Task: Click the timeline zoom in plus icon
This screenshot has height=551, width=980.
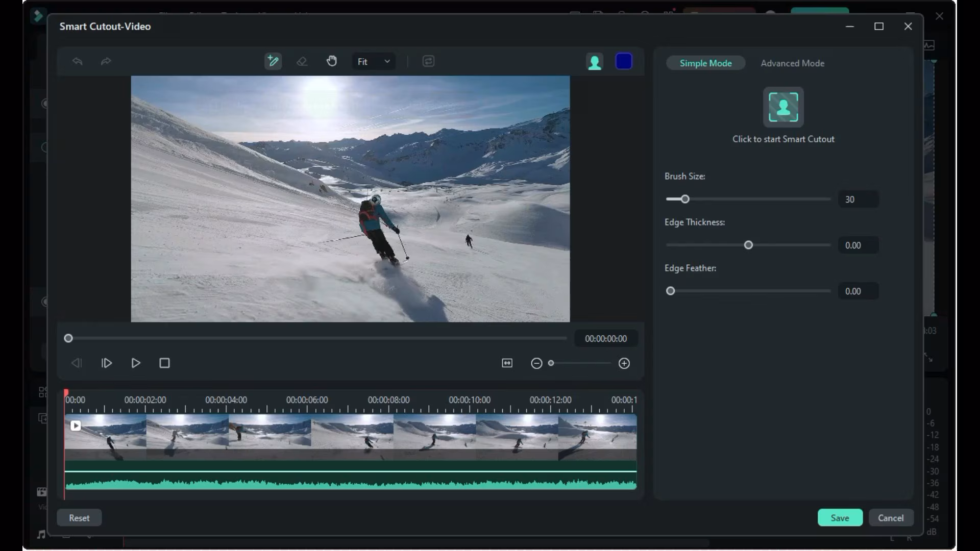Action: 624,363
